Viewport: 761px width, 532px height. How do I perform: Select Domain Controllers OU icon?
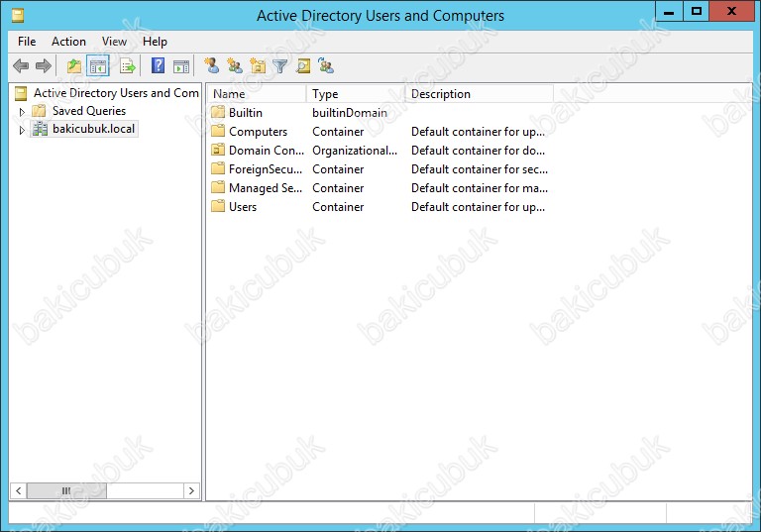(x=218, y=150)
